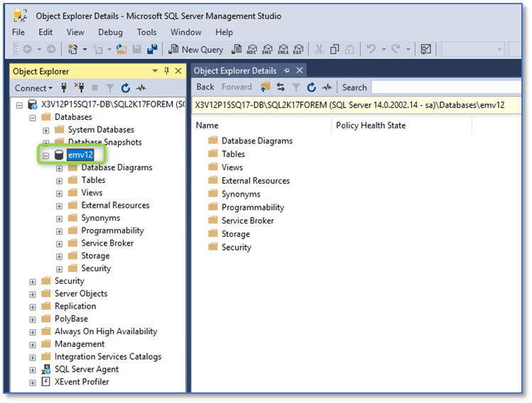Click the MDX query icon in toolbar
532x403 pixels.
252,50
